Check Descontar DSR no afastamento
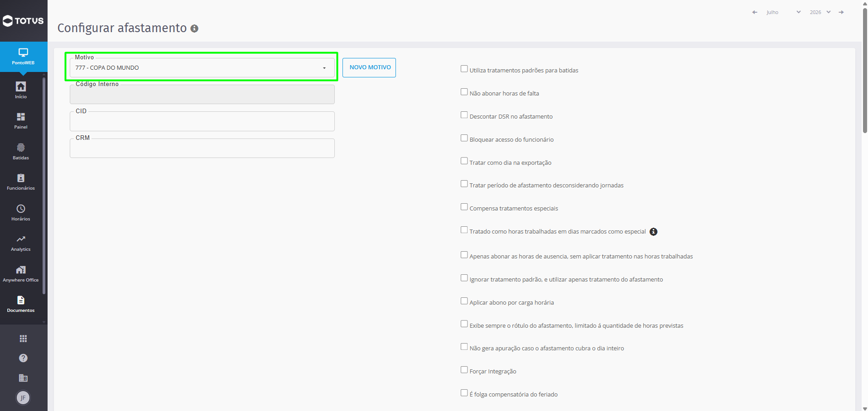This screenshot has width=868, height=411. [x=464, y=115]
